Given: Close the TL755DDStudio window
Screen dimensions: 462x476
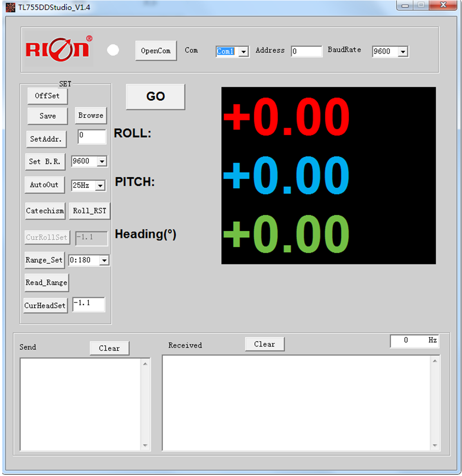Looking at the screenshot, I should [443, 5].
